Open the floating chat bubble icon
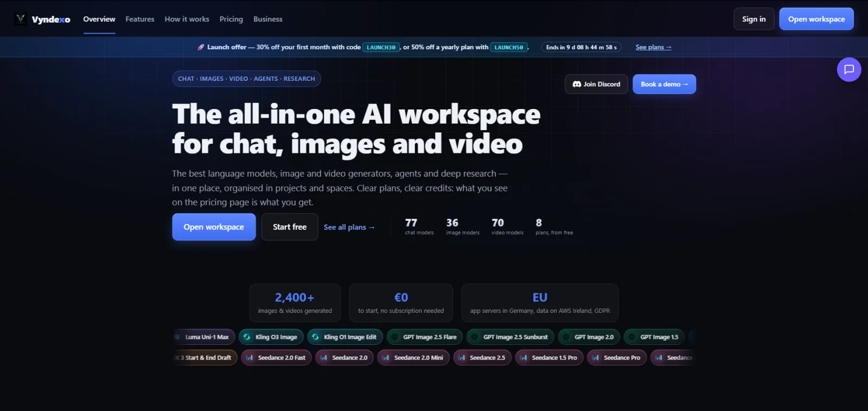The height and width of the screenshot is (411, 868). [849, 69]
